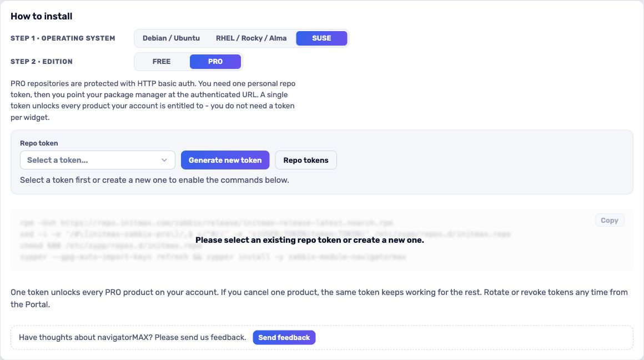Open the Select a token dropdown
The height and width of the screenshot is (360, 644).
(97, 160)
